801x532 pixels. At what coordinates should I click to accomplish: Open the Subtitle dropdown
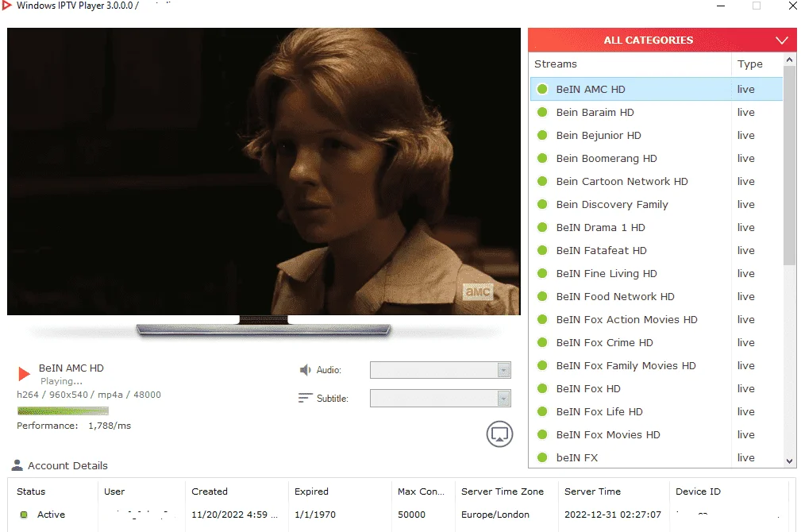click(x=441, y=398)
